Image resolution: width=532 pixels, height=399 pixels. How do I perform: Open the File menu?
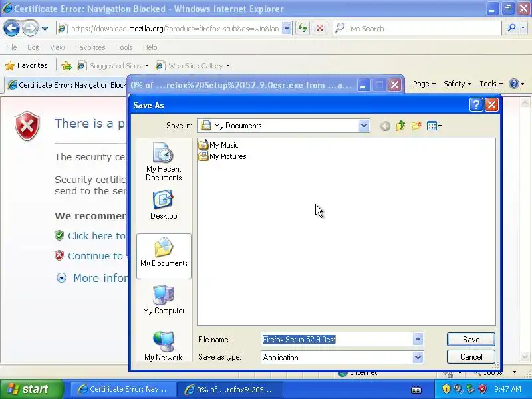click(x=11, y=47)
